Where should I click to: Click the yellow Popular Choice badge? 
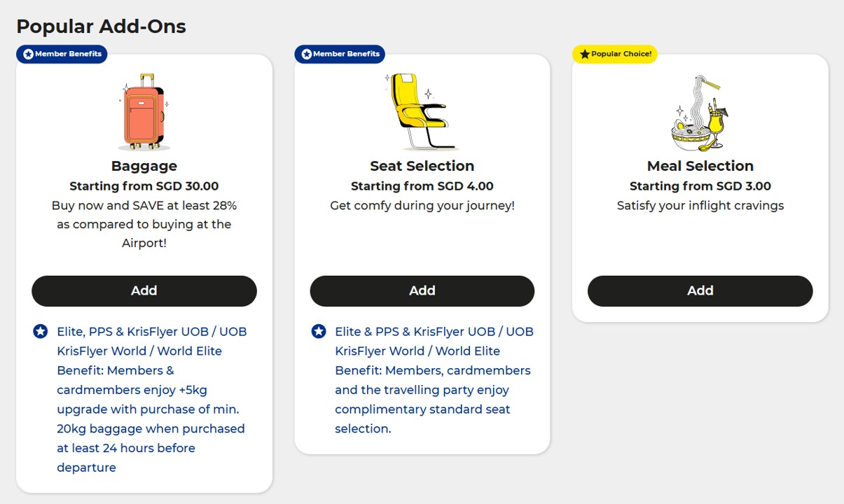click(x=615, y=54)
